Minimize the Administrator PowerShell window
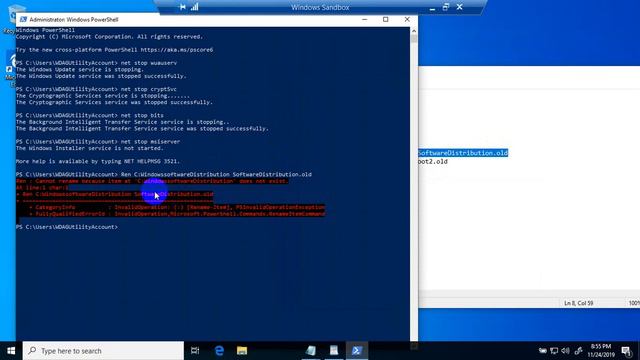This screenshot has width=640, height=360. coord(364,19)
